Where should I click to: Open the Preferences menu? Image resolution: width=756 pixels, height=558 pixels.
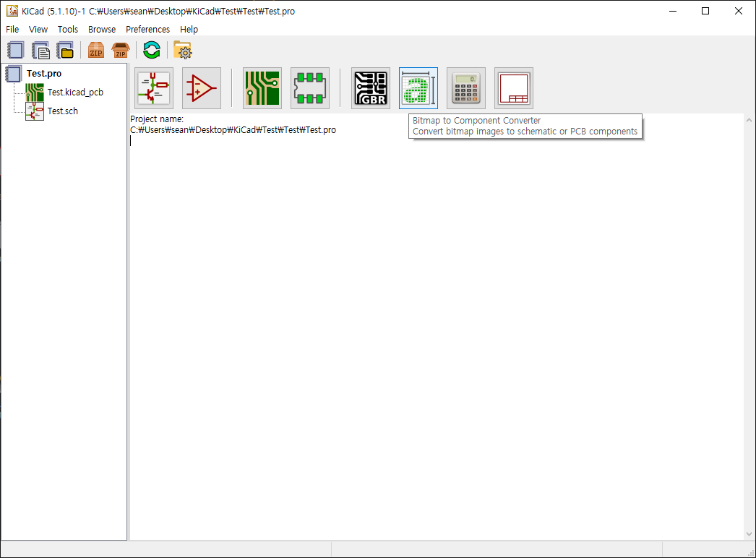click(147, 30)
